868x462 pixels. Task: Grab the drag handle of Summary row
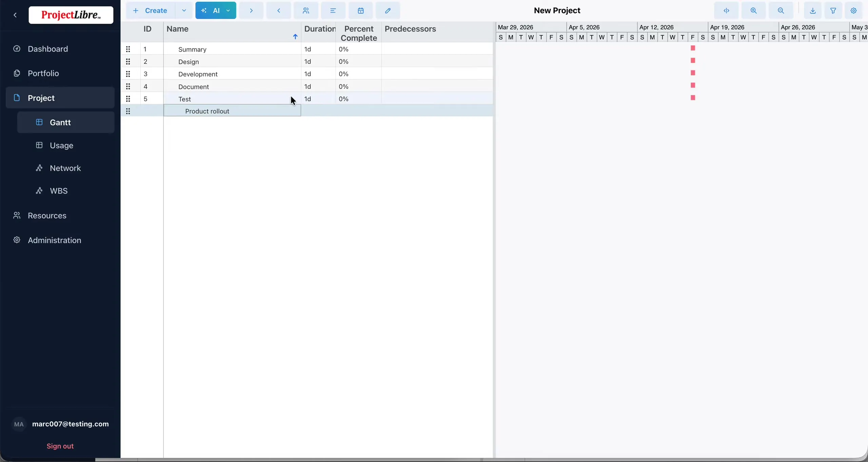(x=128, y=49)
